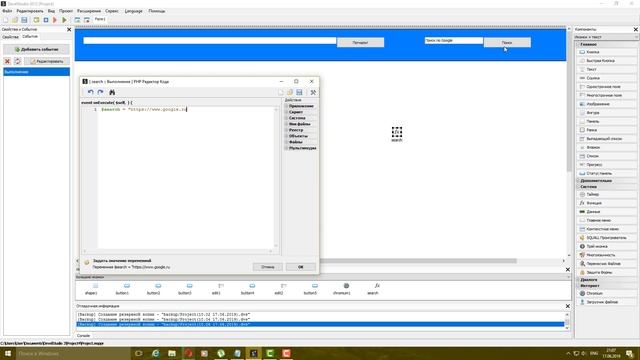Image resolution: width=640 pixels, height=360 pixels.
Task: Select Кнопка button component in palette
Action: pyautogui.click(x=606, y=52)
